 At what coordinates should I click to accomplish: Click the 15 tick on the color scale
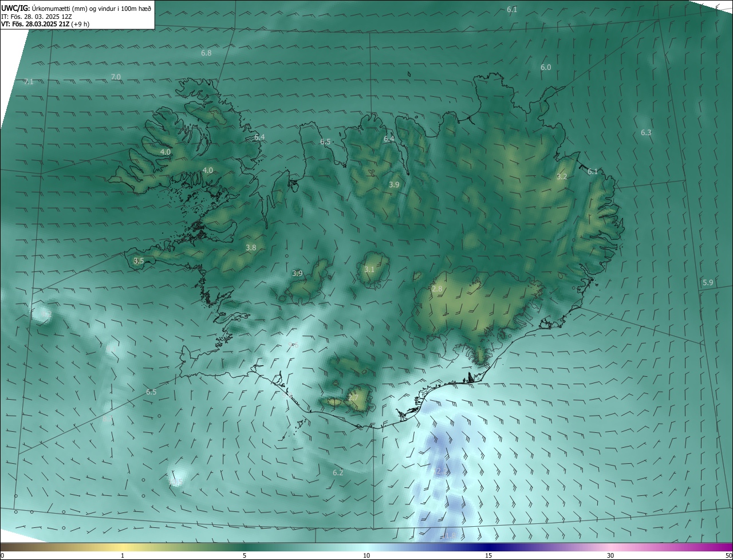pos(488,555)
